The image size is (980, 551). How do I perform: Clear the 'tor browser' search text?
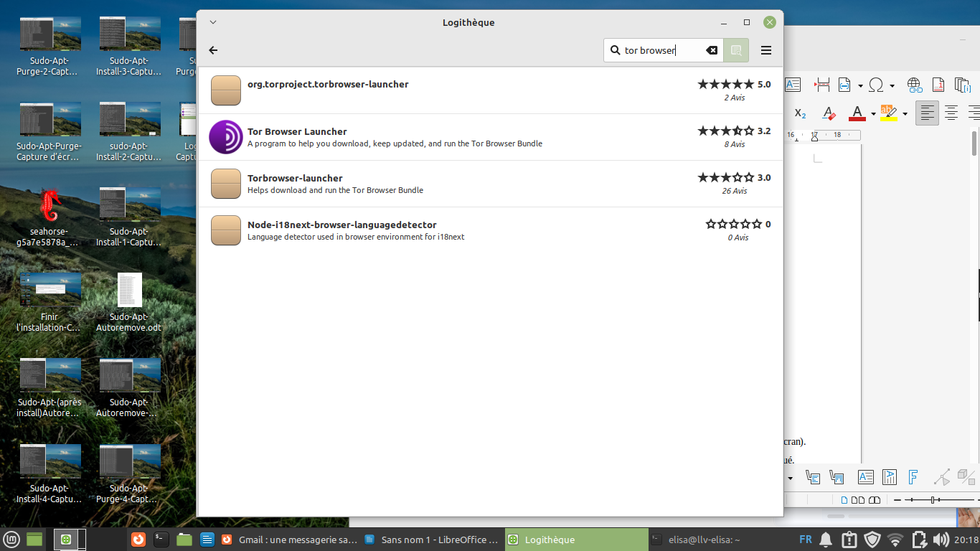pos(711,50)
